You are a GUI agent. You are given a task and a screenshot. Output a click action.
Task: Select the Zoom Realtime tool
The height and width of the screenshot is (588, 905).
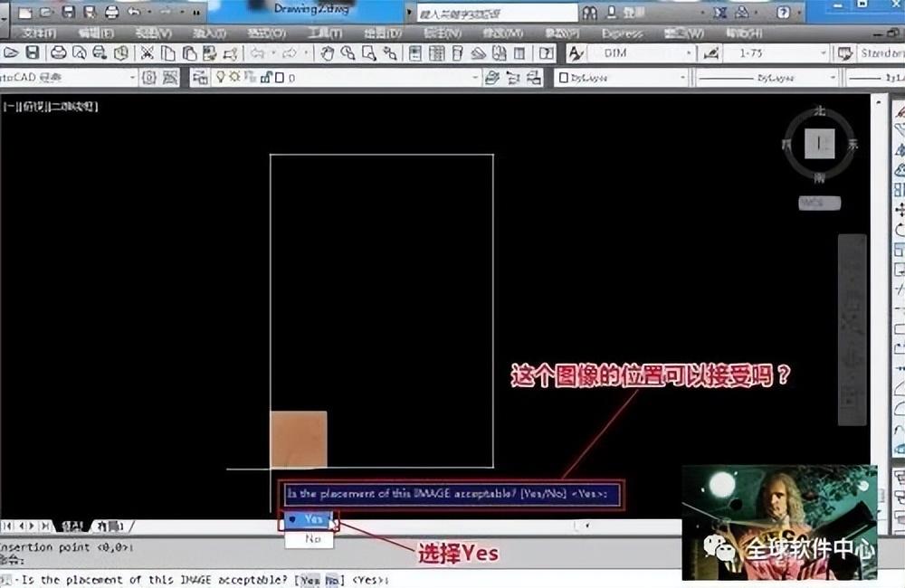(348, 53)
